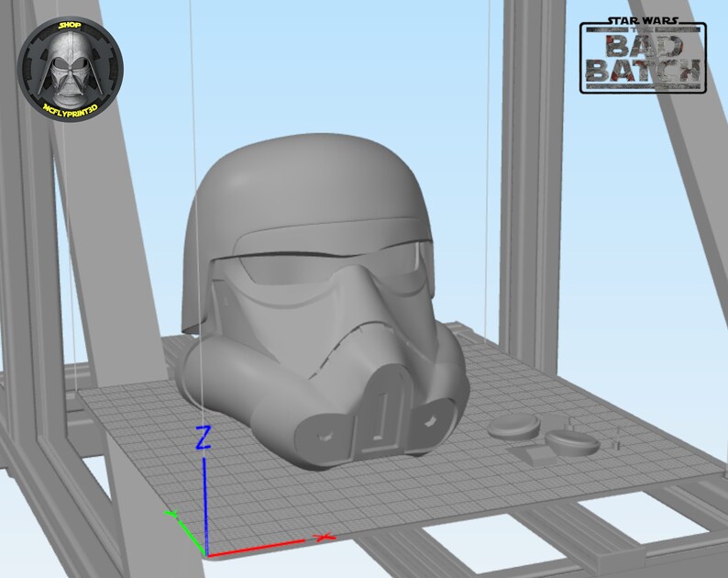This screenshot has height=578, width=728.
Task: Click the McFlyPrint3D shop logo badge
Action: [x=71, y=70]
